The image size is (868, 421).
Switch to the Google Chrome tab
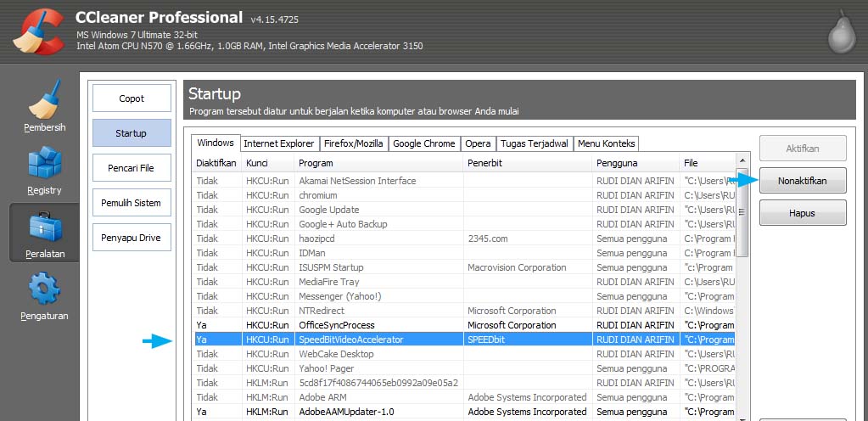(424, 143)
